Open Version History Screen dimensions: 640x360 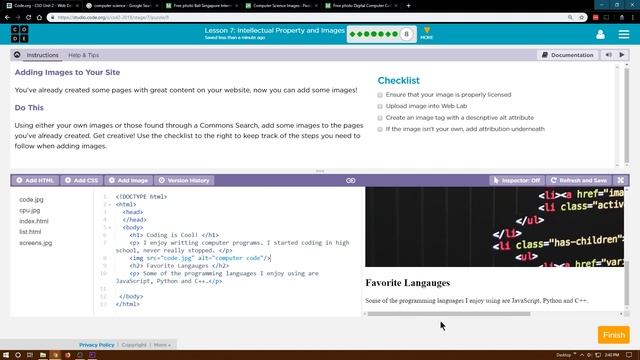(x=184, y=180)
